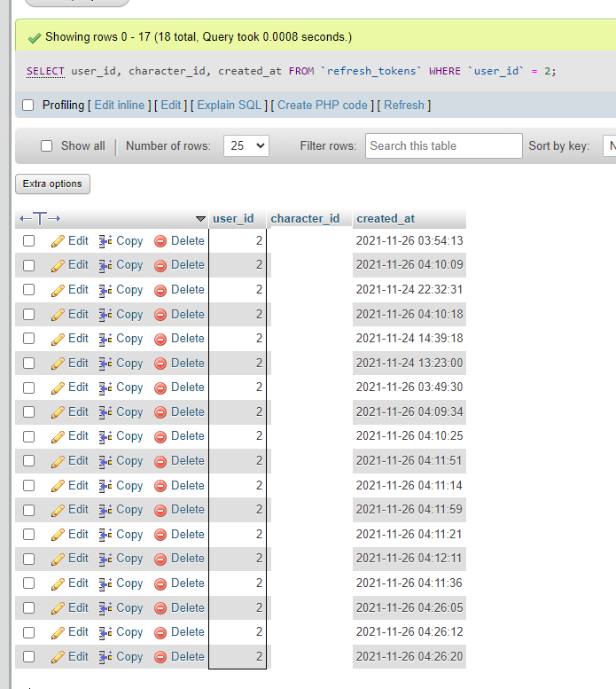Focus the Search this table field
This screenshot has width=616, height=689.
pyautogui.click(x=443, y=146)
